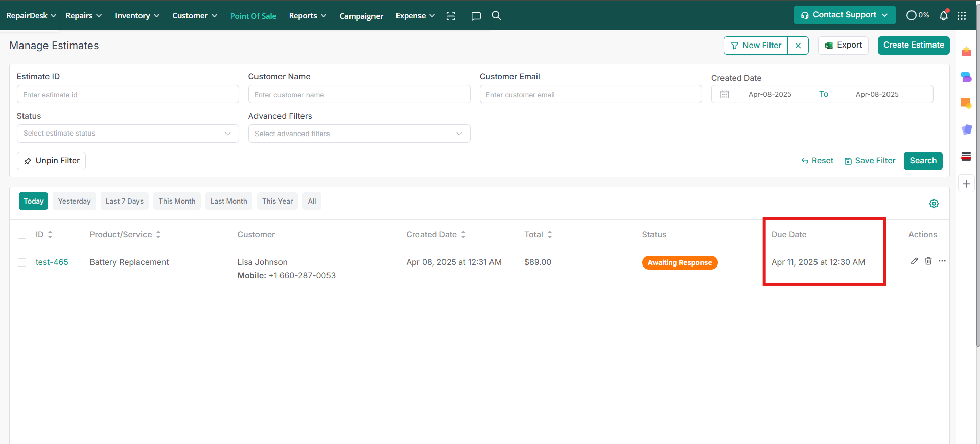Reset the filter fields
The image size is (980, 444).
click(817, 161)
